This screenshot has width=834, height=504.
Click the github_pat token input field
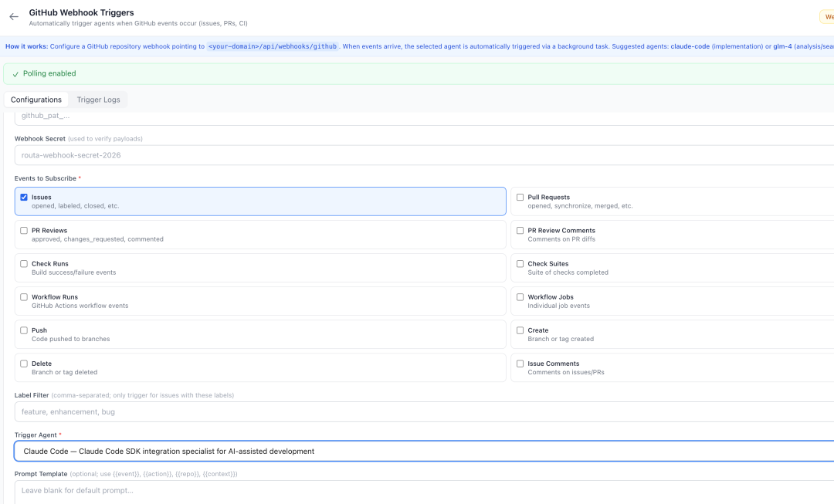coord(424,118)
